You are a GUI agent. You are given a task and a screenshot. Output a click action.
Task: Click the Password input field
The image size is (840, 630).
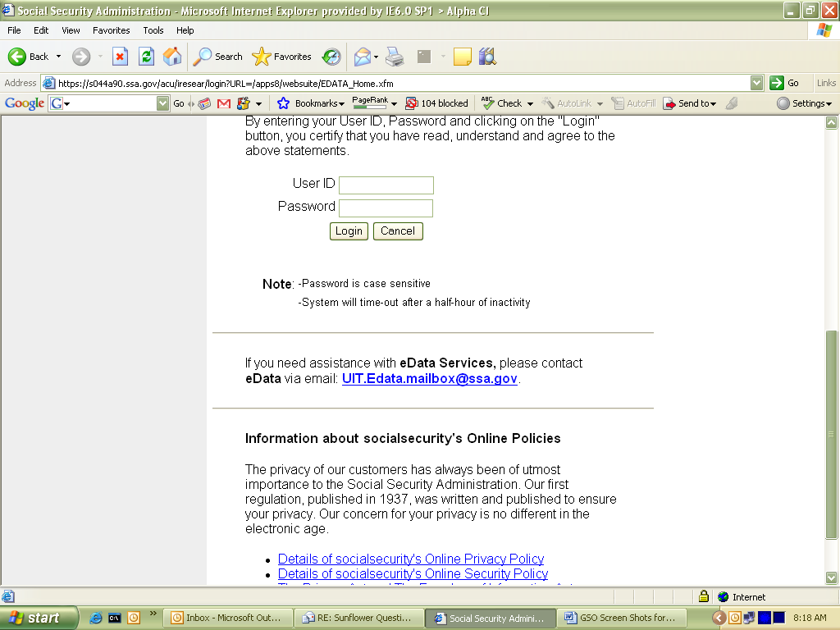pyautogui.click(x=386, y=208)
